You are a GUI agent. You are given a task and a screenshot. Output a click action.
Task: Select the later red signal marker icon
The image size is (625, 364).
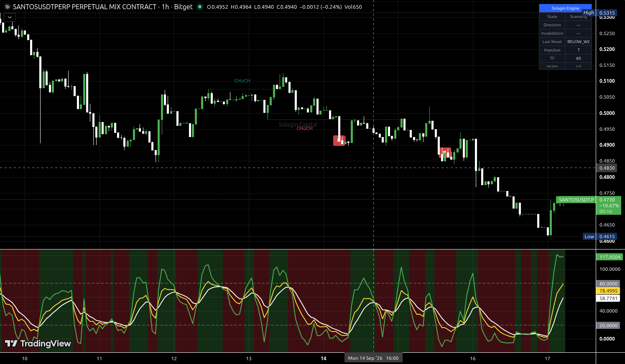445,152
